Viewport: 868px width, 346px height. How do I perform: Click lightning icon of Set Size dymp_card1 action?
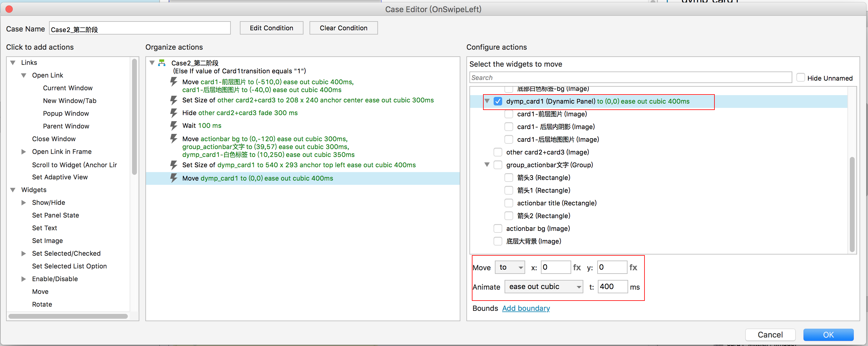tap(174, 165)
